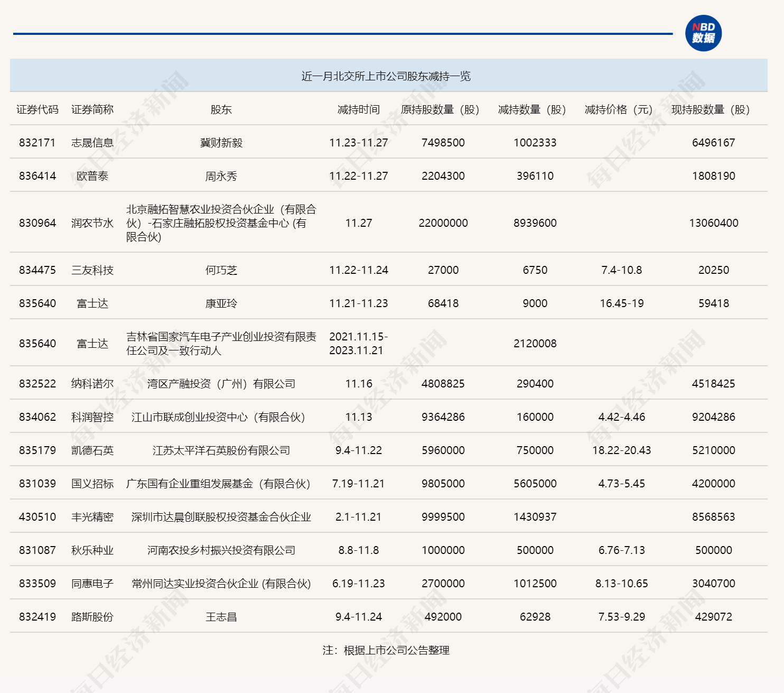
Task: Select current holding 8568563
Action: point(713,517)
